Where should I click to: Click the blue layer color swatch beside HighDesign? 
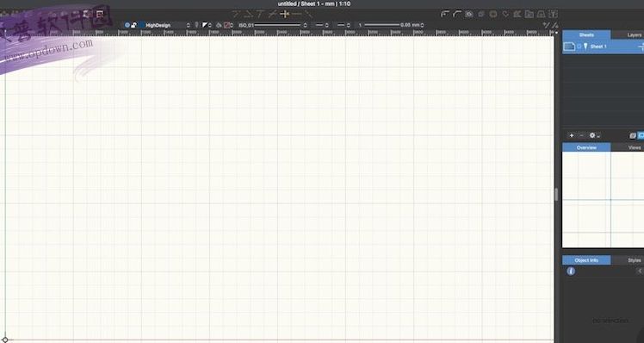pyautogui.click(x=141, y=25)
